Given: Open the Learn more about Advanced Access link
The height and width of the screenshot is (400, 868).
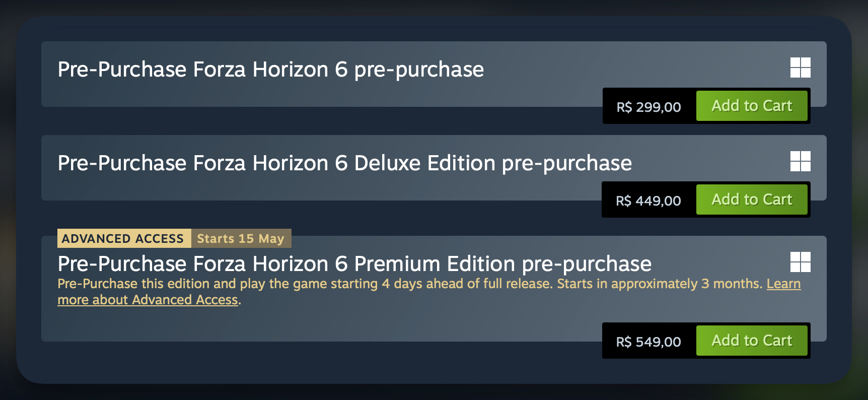Looking at the screenshot, I should pos(148,300).
